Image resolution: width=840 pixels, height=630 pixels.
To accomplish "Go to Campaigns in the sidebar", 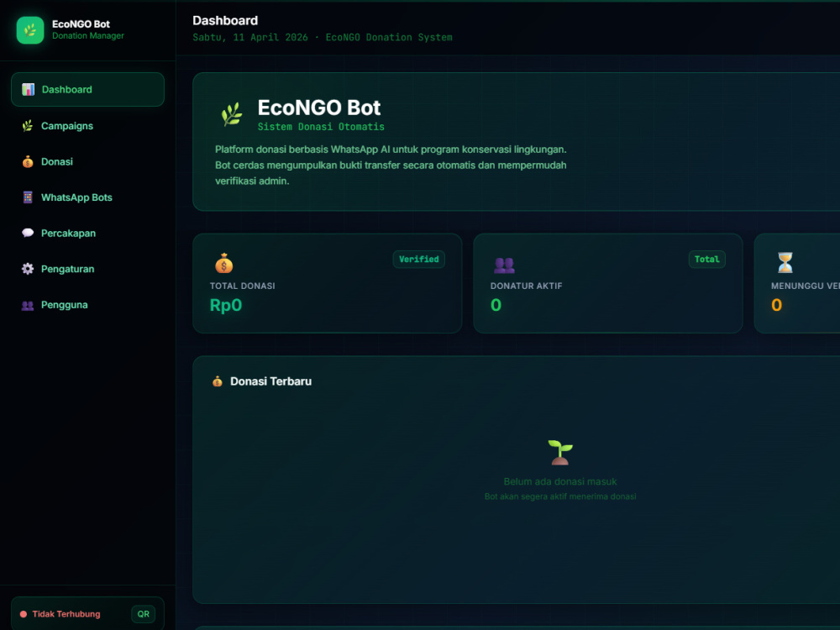I will tap(87, 126).
